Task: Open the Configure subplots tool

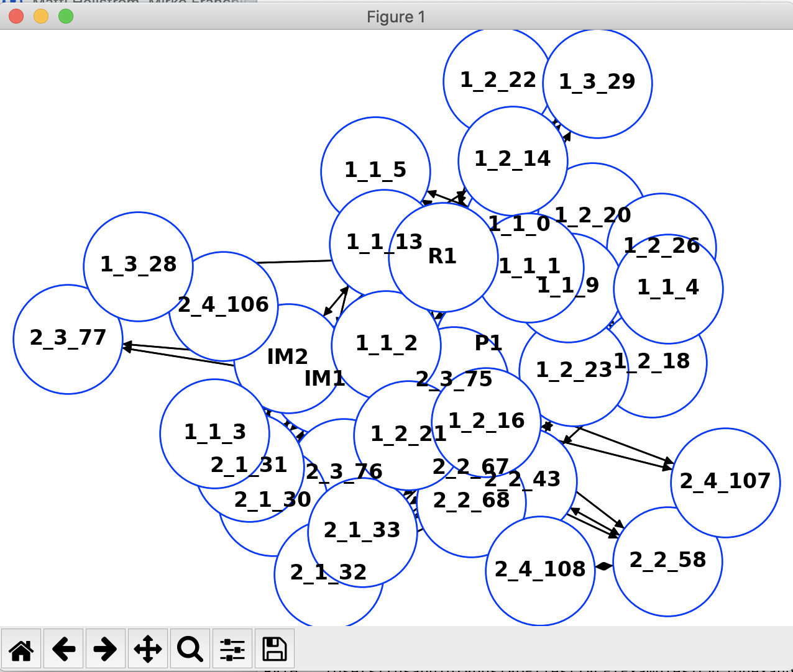Action: (232, 650)
